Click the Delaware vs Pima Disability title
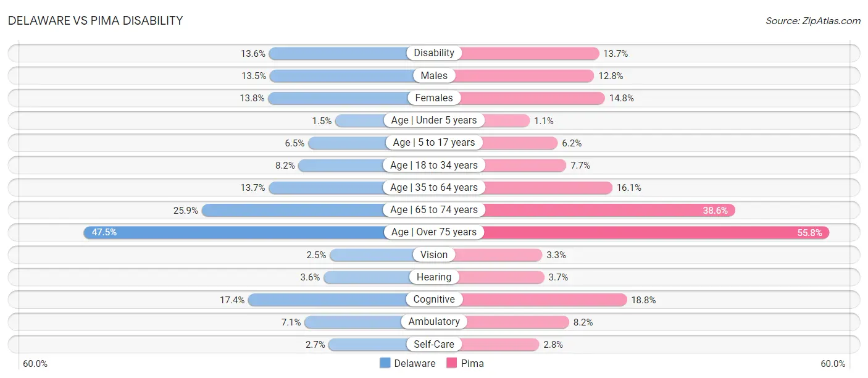868x378 pixels. tap(96, 20)
